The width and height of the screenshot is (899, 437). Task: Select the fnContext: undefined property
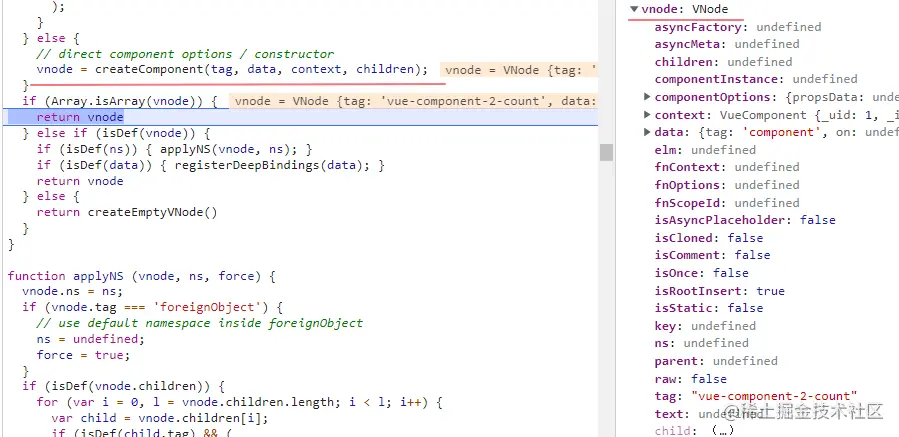coord(727,167)
